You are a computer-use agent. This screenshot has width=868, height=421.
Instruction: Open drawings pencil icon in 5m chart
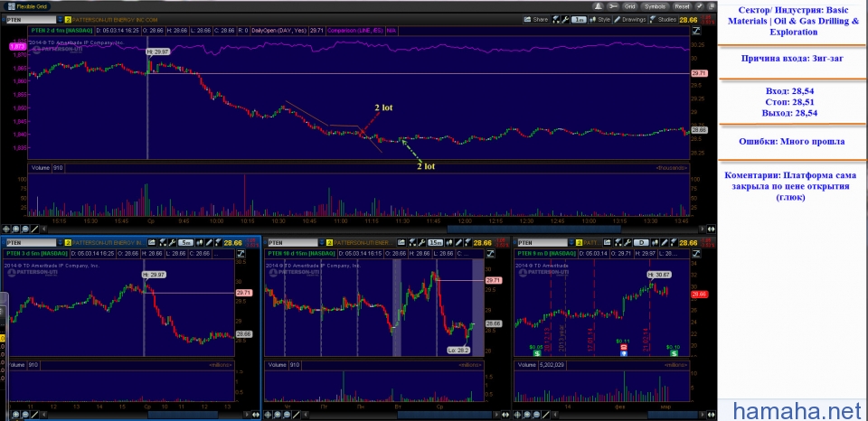point(209,242)
